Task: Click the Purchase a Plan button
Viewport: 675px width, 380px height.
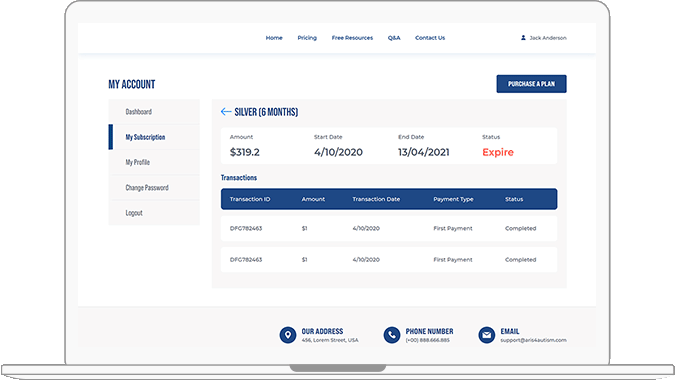Action: click(531, 84)
